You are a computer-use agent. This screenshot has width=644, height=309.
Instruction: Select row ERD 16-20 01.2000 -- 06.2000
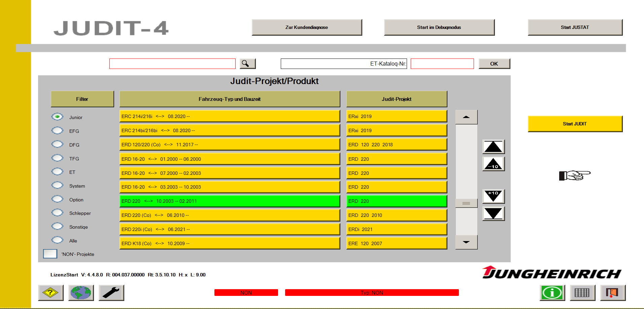pyautogui.click(x=230, y=159)
